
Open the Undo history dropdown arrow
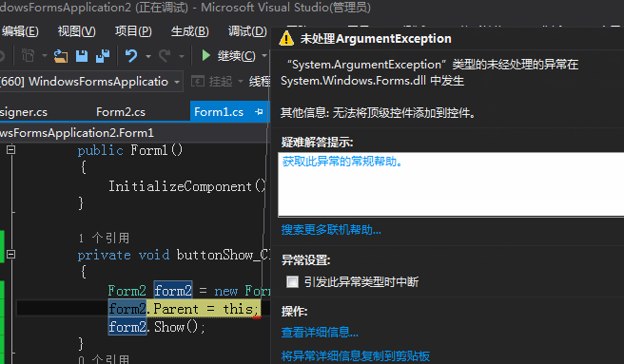pyautogui.click(x=148, y=56)
